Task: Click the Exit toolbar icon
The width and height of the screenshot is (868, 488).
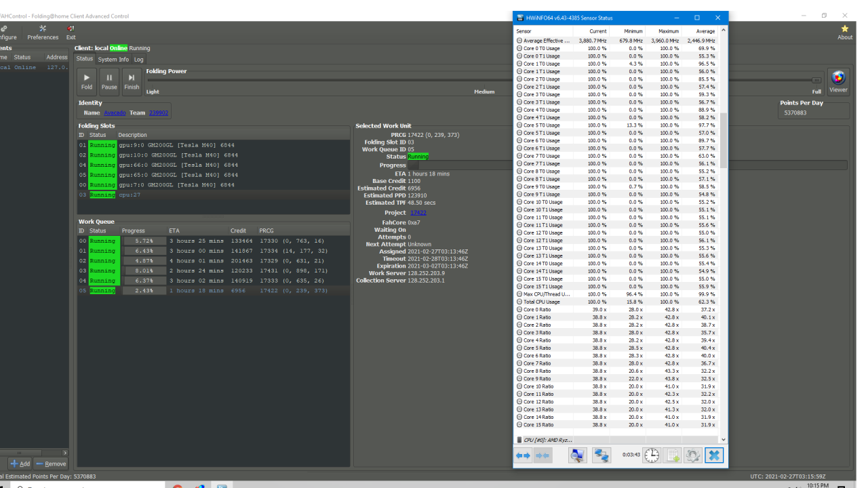Action: [x=71, y=32]
